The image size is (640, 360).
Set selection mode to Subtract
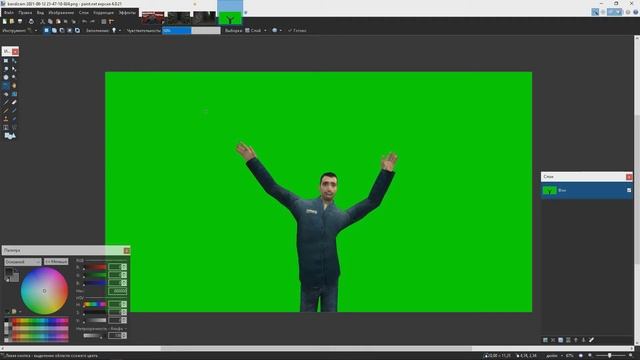click(x=62, y=31)
